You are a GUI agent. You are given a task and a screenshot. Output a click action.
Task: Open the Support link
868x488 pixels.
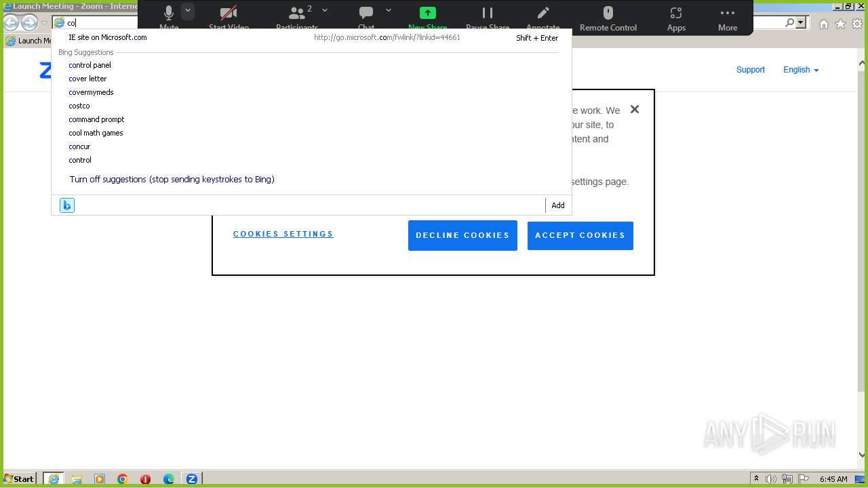tap(751, 70)
